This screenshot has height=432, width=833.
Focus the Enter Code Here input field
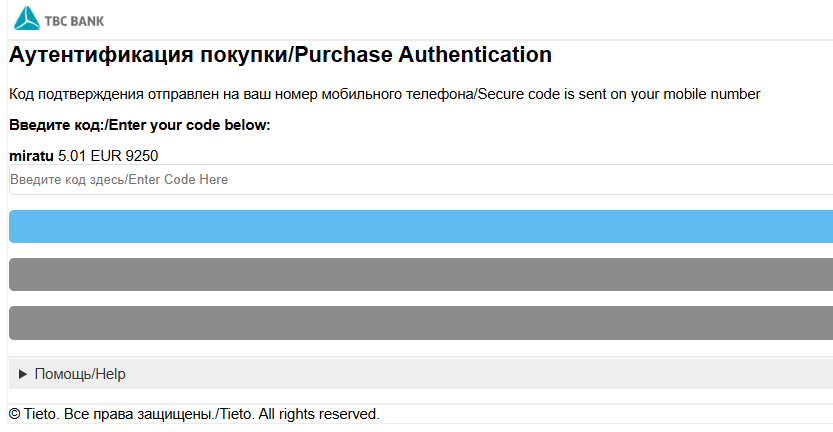[x=421, y=180]
